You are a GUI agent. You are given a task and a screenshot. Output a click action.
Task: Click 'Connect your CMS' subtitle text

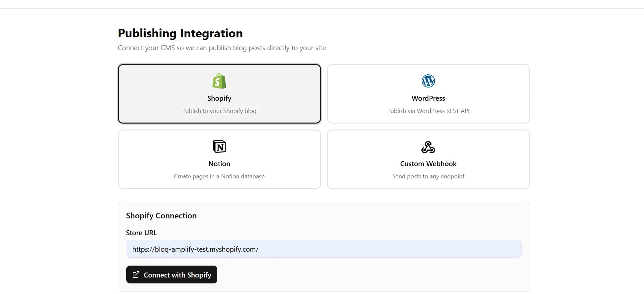pos(222,48)
